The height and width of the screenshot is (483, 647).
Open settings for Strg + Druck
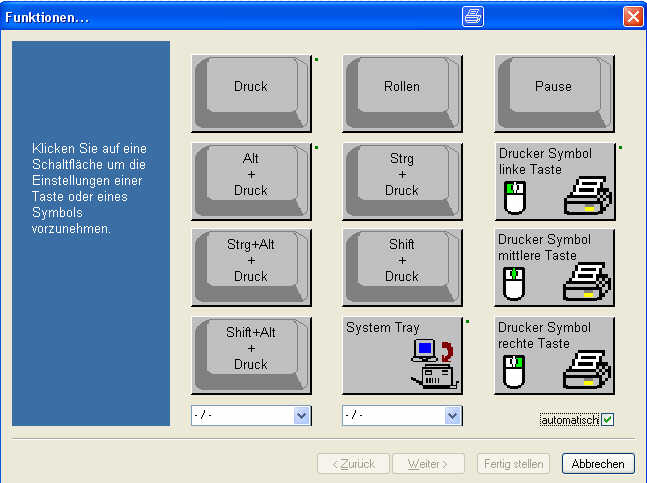pyautogui.click(x=402, y=181)
